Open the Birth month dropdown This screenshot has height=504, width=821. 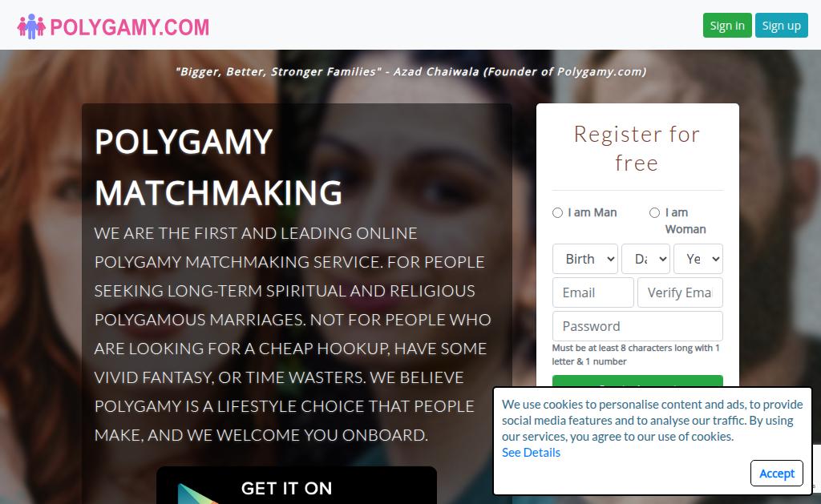tap(584, 259)
